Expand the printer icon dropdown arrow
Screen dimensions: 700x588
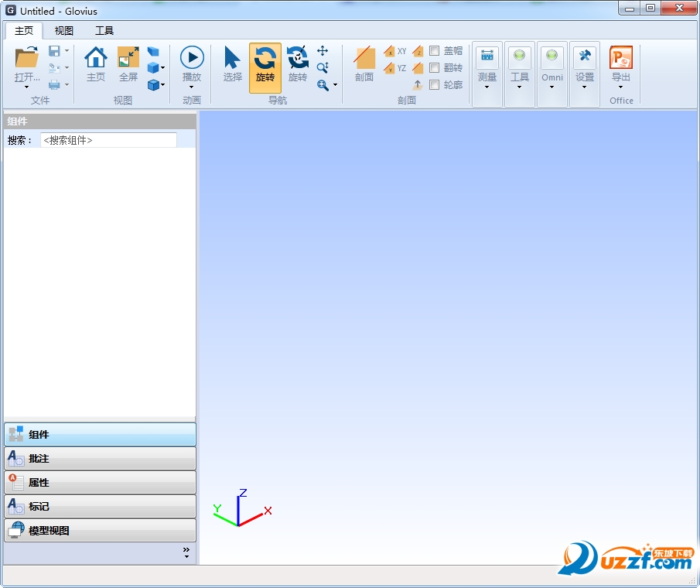[x=67, y=84]
